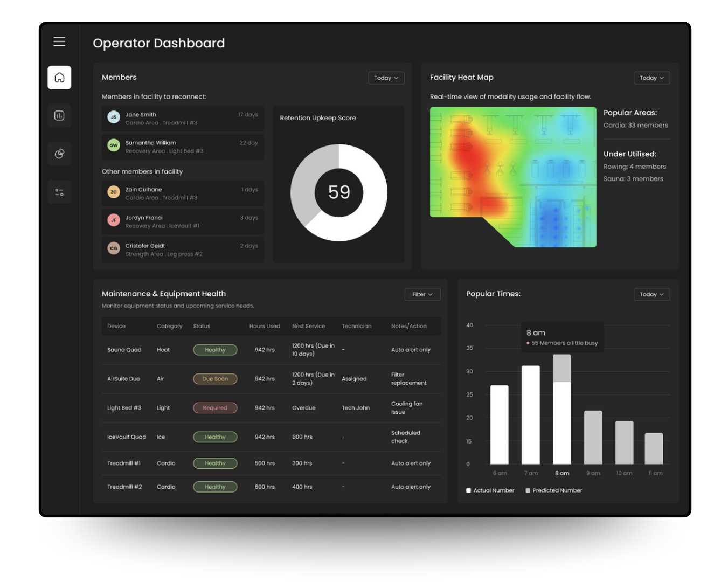Open the Today dropdown in Members panel
Screen dimensions: 728x582
386,78
